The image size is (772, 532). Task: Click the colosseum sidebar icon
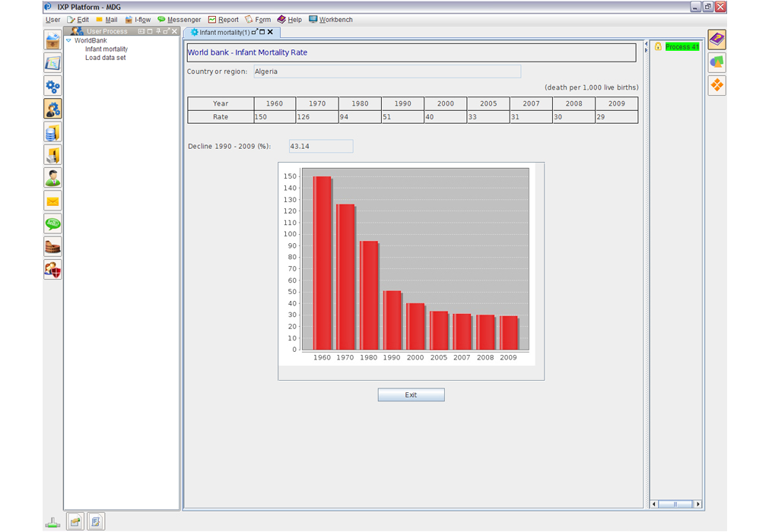tap(52, 246)
